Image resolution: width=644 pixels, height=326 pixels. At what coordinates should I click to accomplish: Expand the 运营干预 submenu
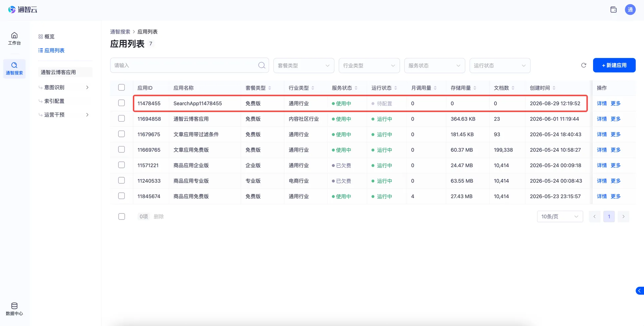pos(87,115)
